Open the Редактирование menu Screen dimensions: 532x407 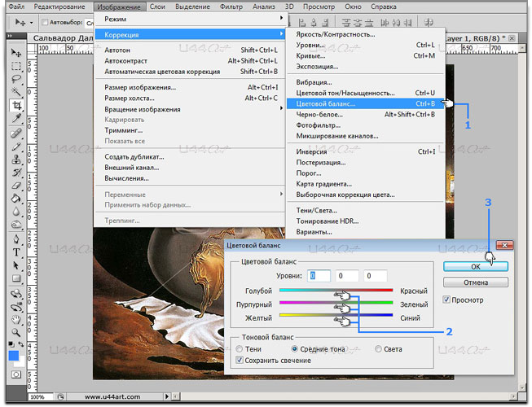pyautogui.click(x=59, y=7)
